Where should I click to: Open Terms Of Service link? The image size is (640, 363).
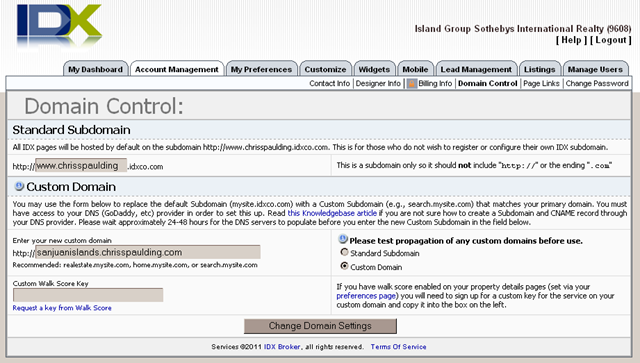[x=398, y=347]
